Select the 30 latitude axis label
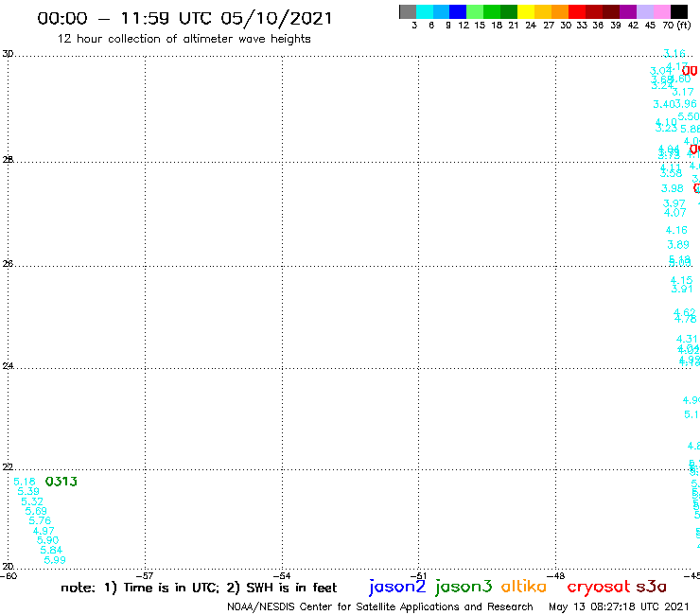The width and height of the screenshot is (700, 615). (x=8, y=54)
